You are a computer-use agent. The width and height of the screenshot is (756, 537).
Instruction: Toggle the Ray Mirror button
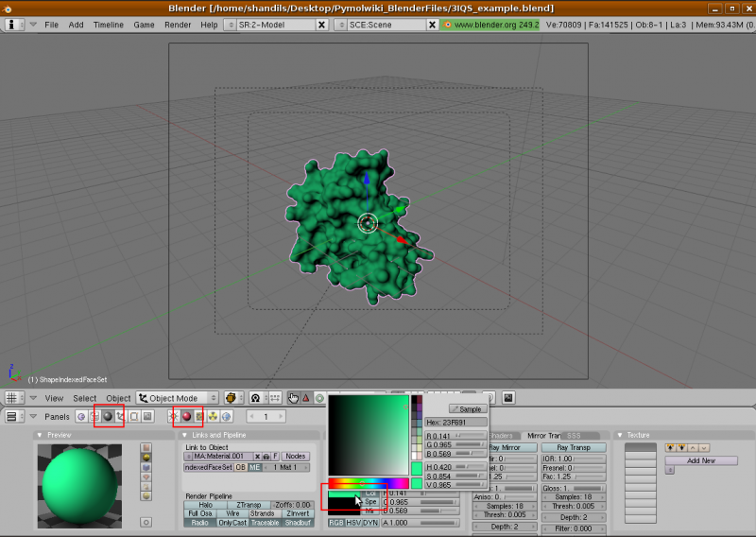512,447
